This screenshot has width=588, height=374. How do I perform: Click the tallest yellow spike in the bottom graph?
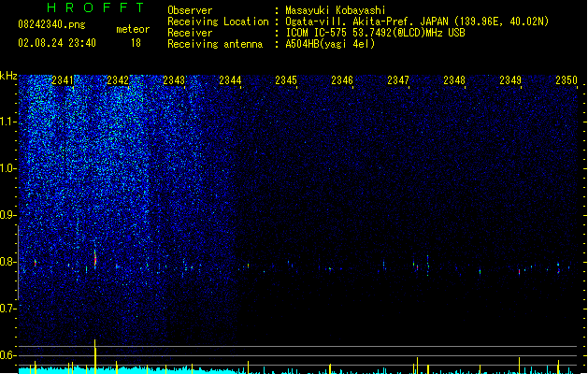[x=94, y=356]
